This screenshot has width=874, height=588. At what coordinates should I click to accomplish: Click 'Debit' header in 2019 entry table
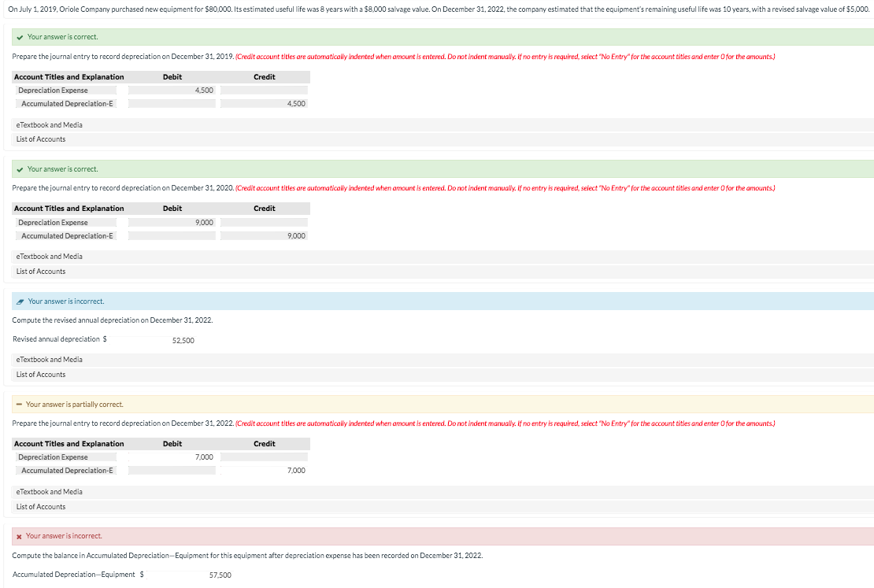(x=172, y=77)
